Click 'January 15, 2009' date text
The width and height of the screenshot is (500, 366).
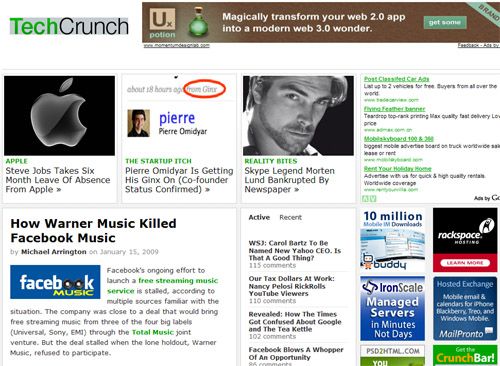tap(129, 252)
